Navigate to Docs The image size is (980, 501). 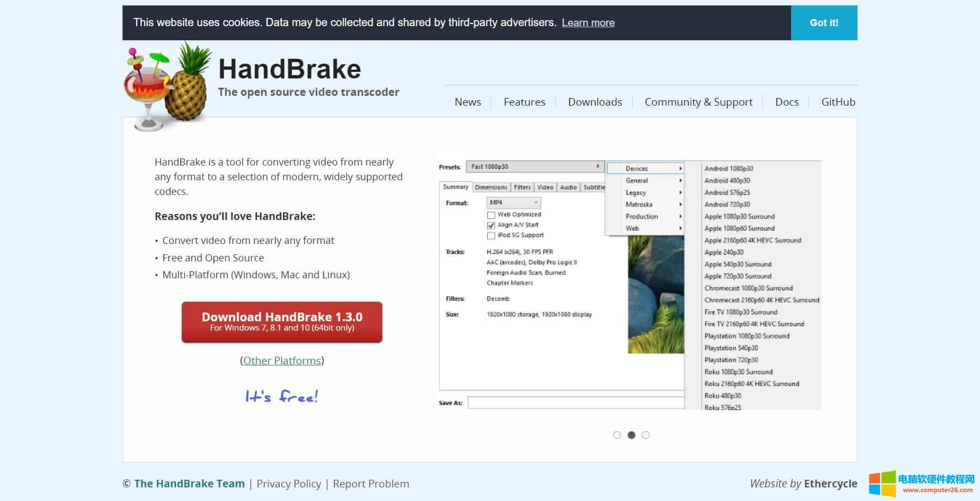coord(787,102)
